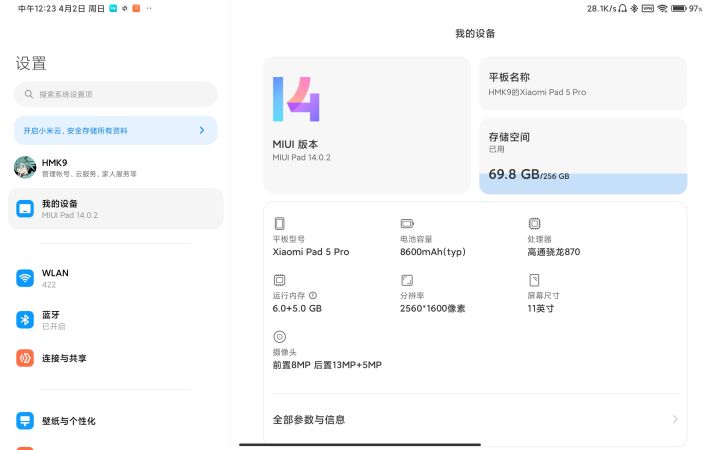Tap the Connection & Sharing icon
This screenshot has height=450, width=720.
point(25,358)
